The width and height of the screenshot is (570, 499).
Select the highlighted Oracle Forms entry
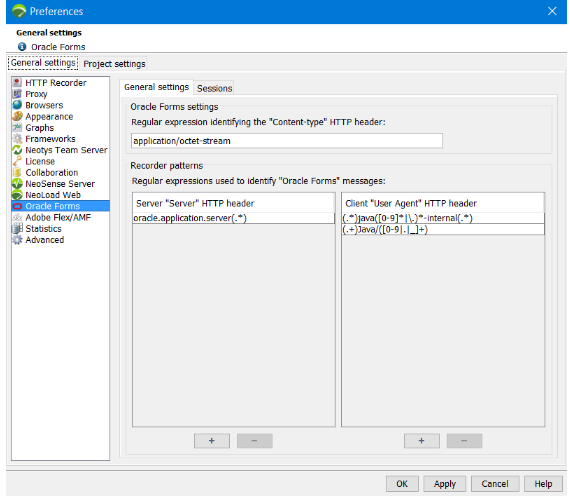click(x=60, y=206)
